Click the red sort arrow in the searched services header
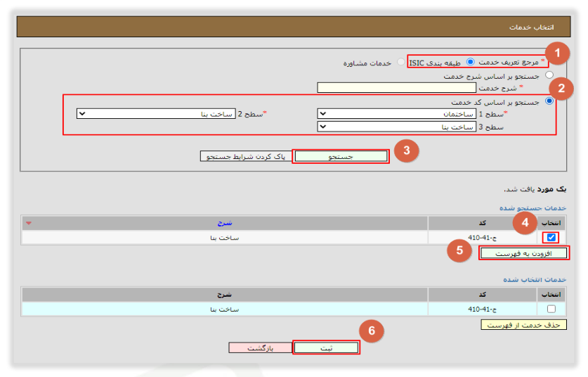 click(29, 223)
